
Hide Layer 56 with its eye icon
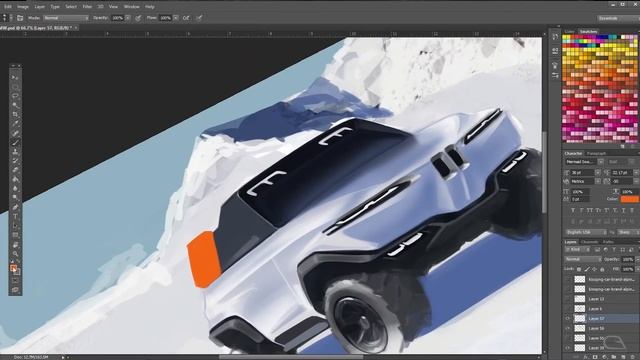(x=568, y=328)
